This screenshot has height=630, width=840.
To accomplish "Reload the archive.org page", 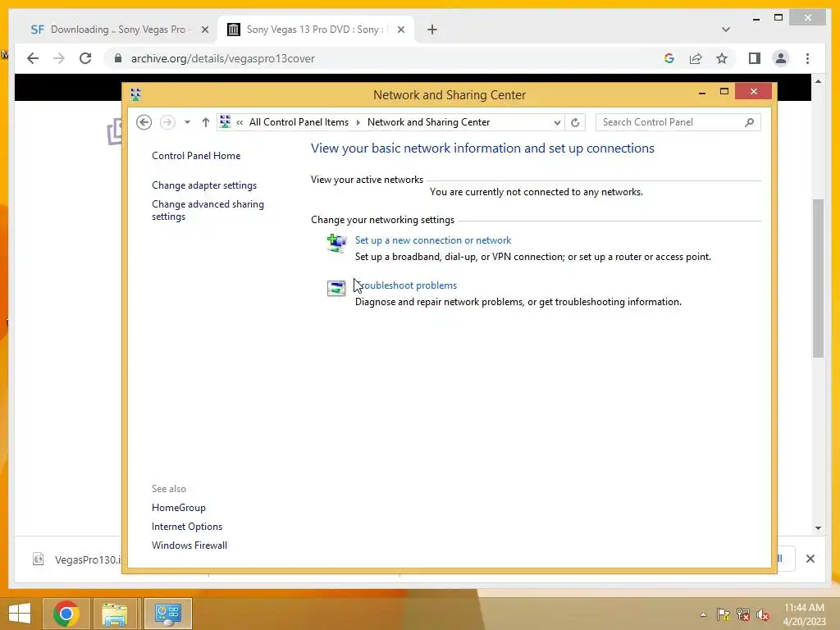I will coord(85,58).
